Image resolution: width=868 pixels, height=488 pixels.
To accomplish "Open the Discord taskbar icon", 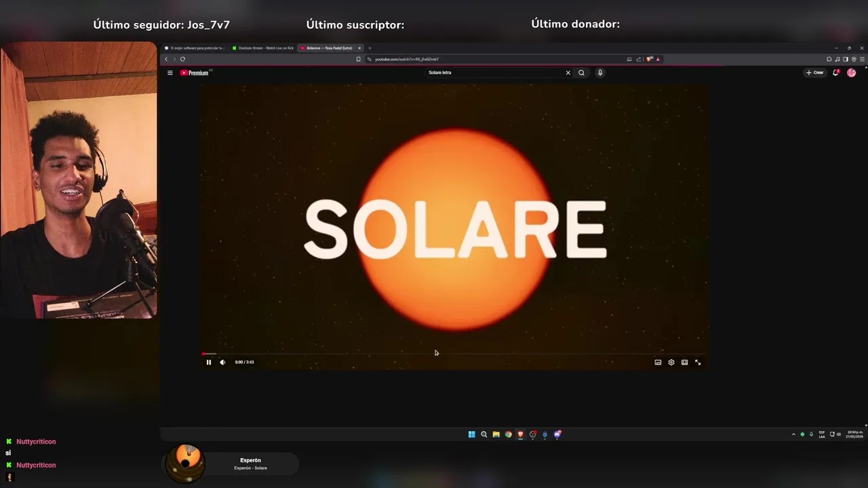I will pos(557,434).
